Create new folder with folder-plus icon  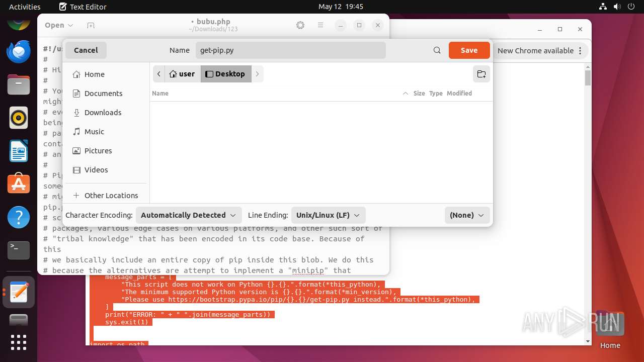pyautogui.click(x=481, y=74)
